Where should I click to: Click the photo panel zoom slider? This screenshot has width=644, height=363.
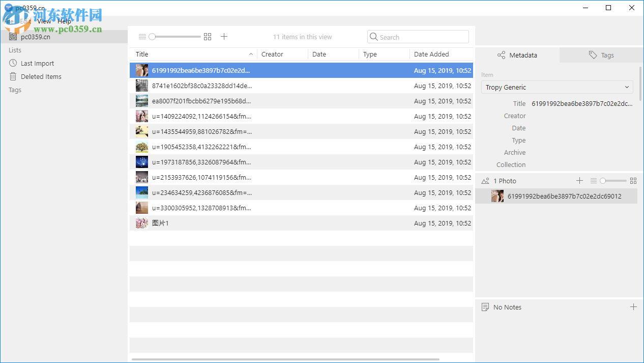click(x=613, y=181)
